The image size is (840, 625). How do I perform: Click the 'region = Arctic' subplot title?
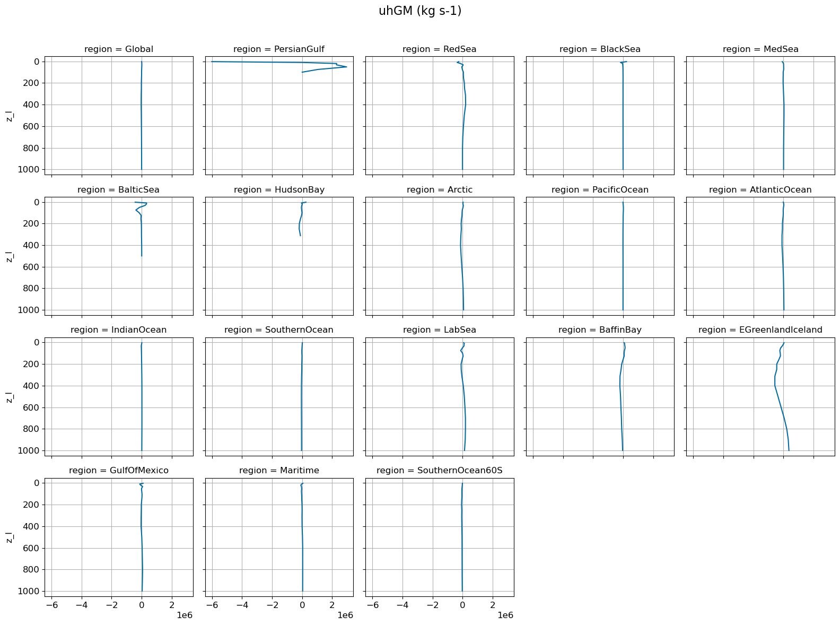(x=439, y=190)
